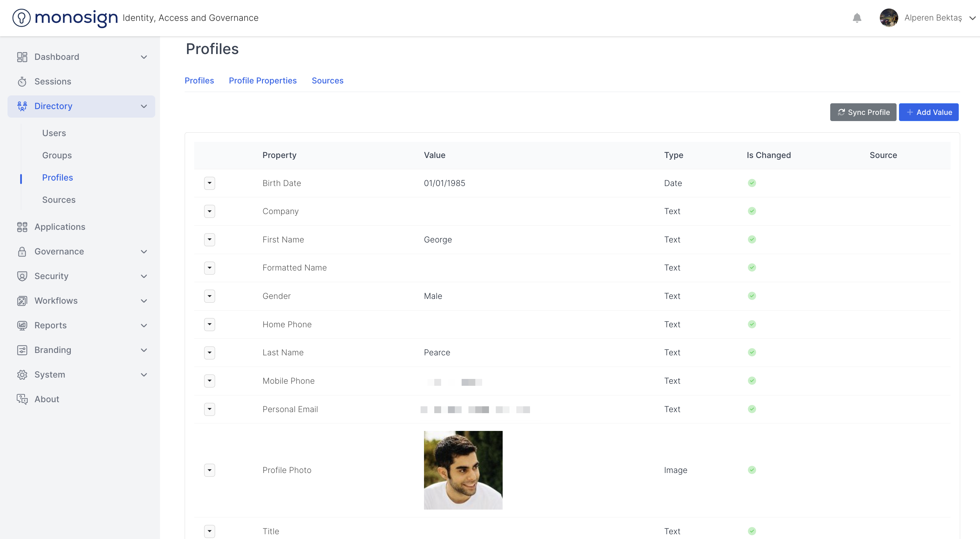Click the Security shield icon

click(22, 276)
